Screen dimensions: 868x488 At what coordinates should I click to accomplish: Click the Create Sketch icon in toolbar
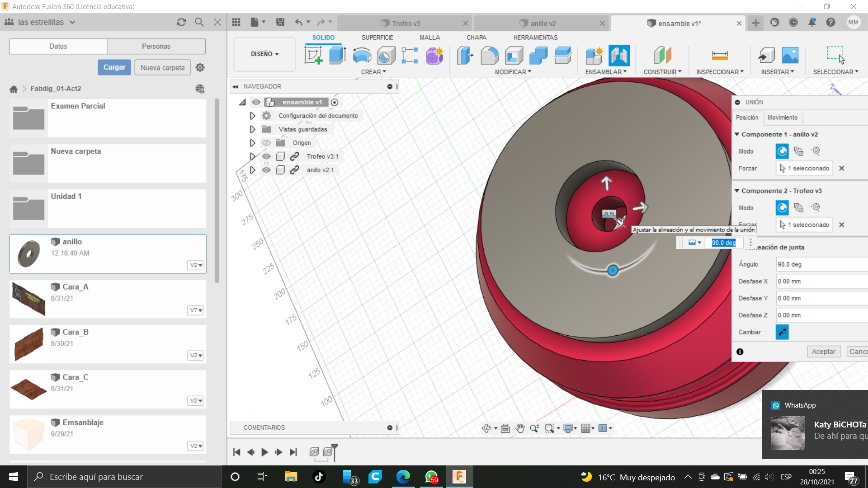point(313,56)
